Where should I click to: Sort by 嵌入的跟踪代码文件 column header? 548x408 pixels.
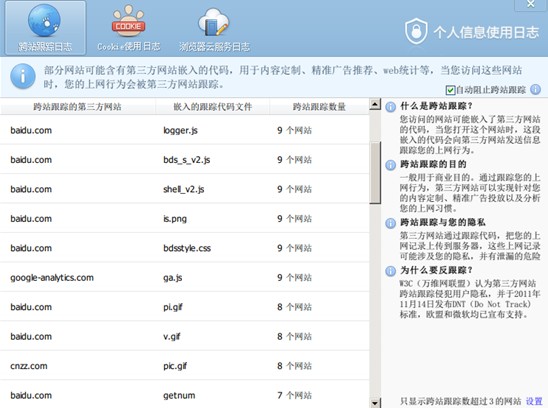tap(212, 107)
